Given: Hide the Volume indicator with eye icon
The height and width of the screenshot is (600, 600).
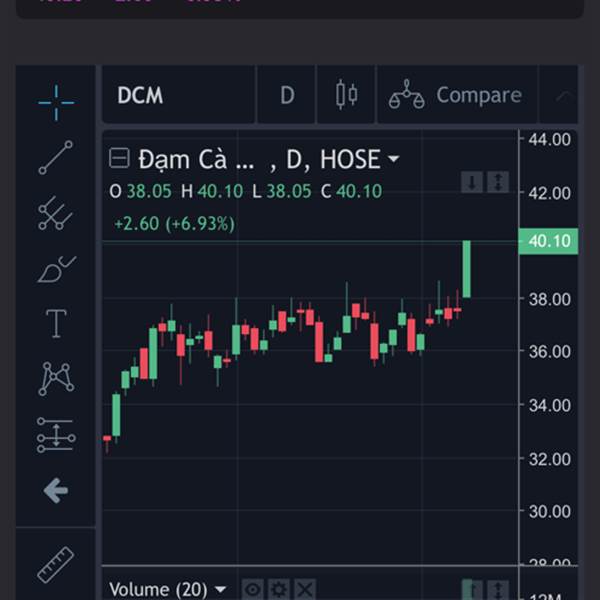Looking at the screenshot, I should (x=253, y=589).
